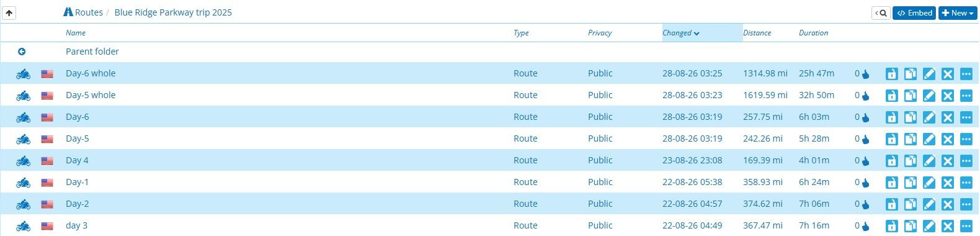Image resolution: width=980 pixels, height=236 pixels.
Task: Click the motorcycle icon next to Day-6
Action: pyautogui.click(x=23, y=117)
